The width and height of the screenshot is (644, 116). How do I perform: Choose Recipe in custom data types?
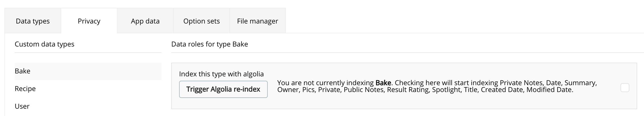pyautogui.click(x=25, y=89)
